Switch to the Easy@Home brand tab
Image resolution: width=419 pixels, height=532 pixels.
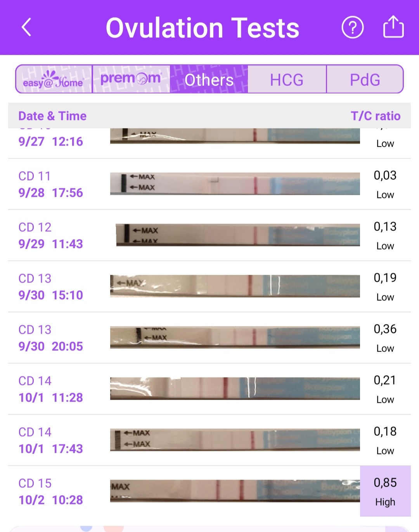point(54,79)
